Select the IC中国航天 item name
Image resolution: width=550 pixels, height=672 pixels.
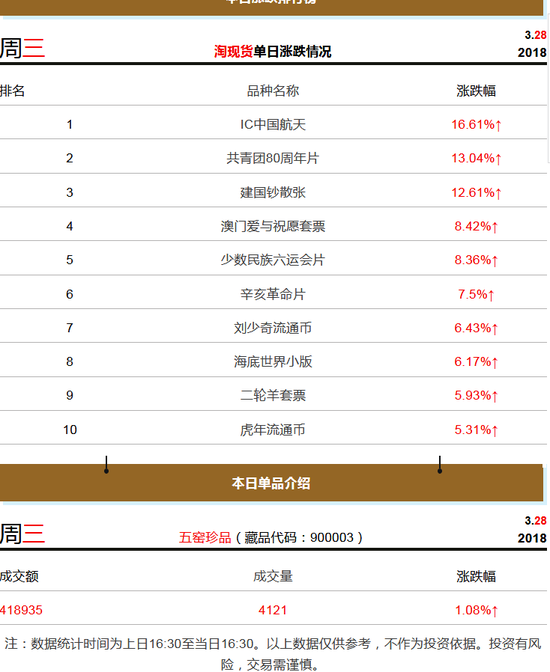[x=273, y=125]
